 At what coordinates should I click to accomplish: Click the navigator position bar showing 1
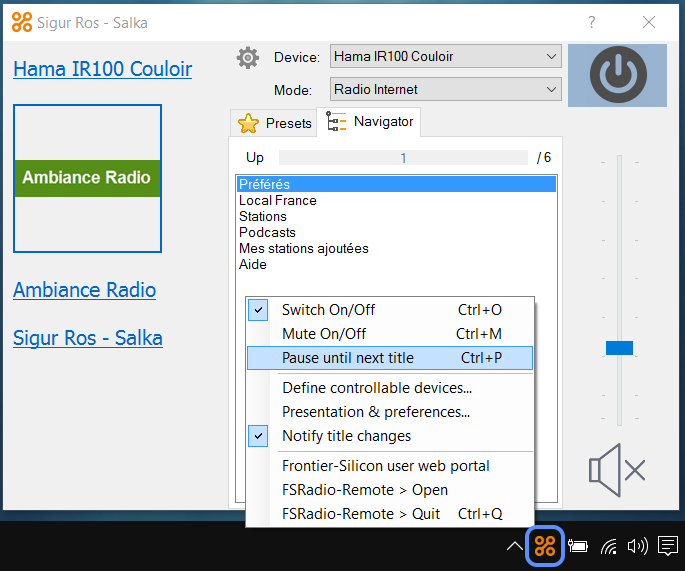403,158
